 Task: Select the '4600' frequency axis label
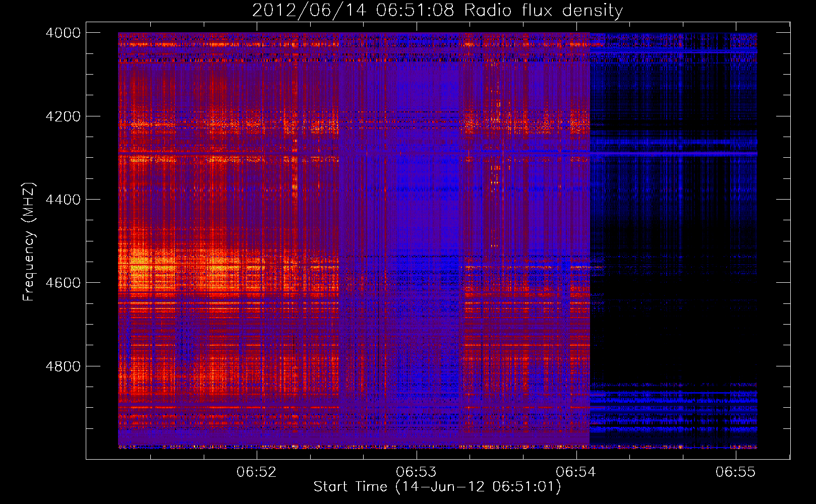(x=63, y=283)
